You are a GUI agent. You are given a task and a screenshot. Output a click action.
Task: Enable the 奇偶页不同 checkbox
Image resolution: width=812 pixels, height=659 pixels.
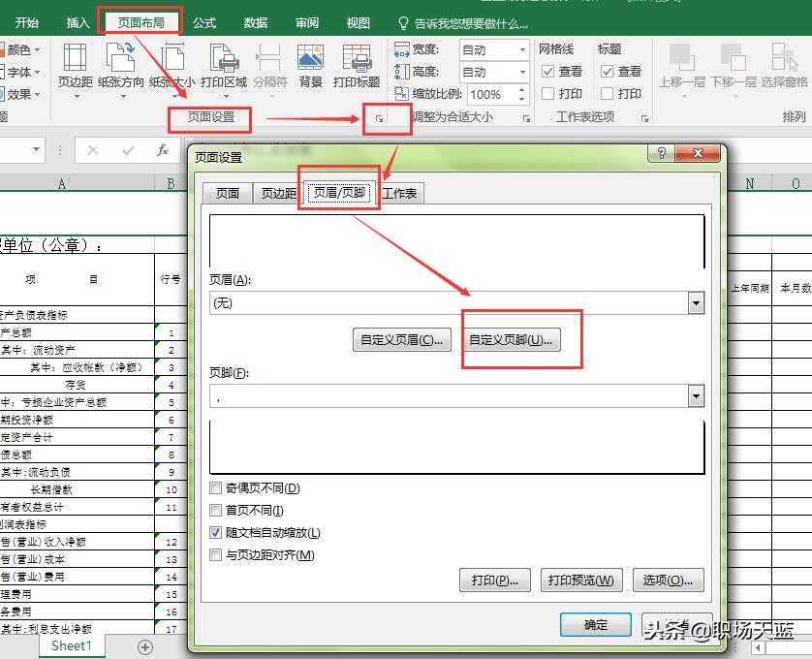tap(215, 489)
